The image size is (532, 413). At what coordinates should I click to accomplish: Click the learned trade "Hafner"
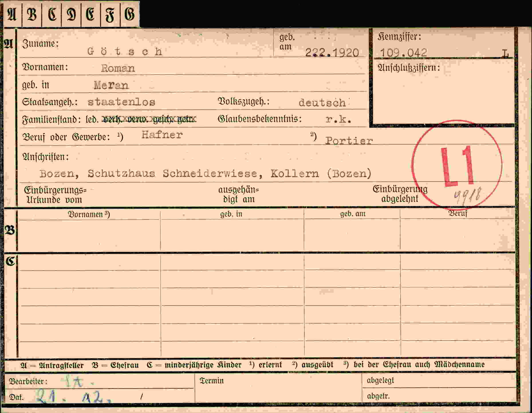click(x=162, y=135)
